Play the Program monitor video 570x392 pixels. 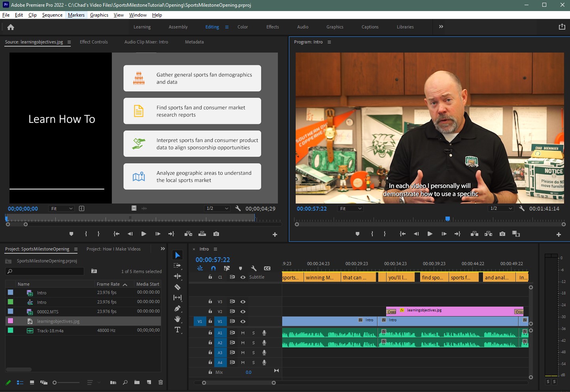click(430, 234)
